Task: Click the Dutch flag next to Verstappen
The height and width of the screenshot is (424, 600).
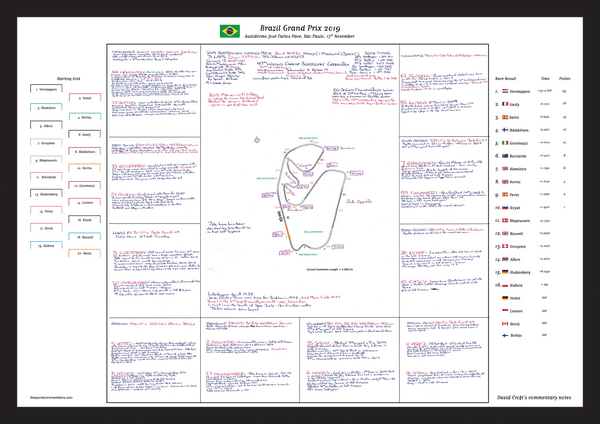Action: click(505, 91)
